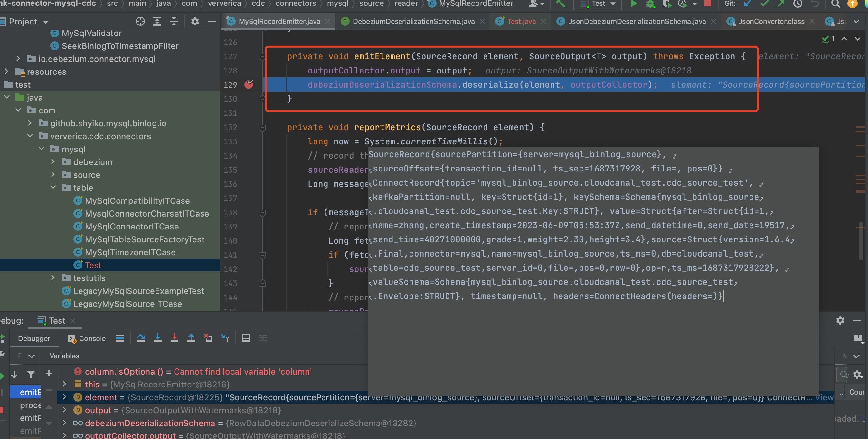868x439 pixels.
Task: Open DebeziumDeserializationSchema.java tab
Action: pyautogui.click(x=413, y=21)
